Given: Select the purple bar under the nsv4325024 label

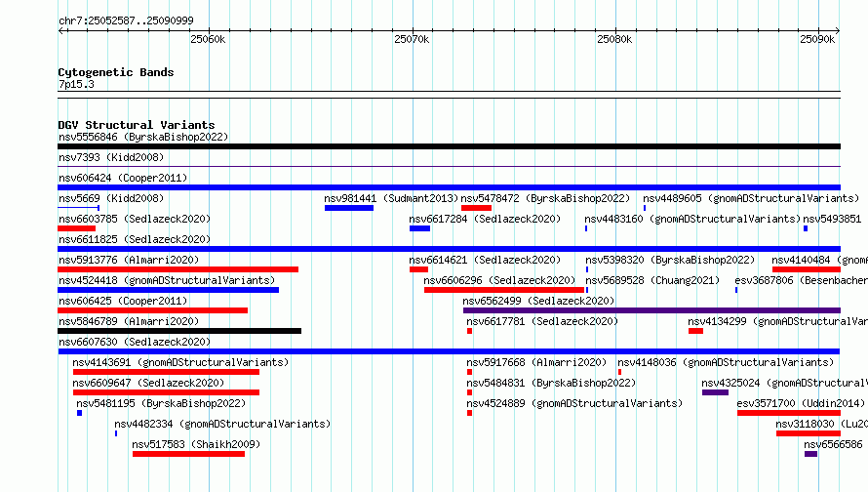Looking at the screenshot, I should tap(715, 392).
